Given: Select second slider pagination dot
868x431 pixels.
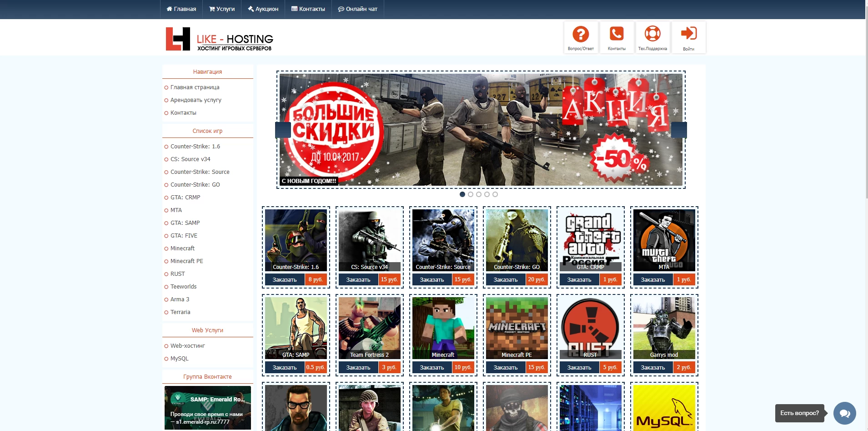Looking at the screenshot, I should click(x=471, y=194).
